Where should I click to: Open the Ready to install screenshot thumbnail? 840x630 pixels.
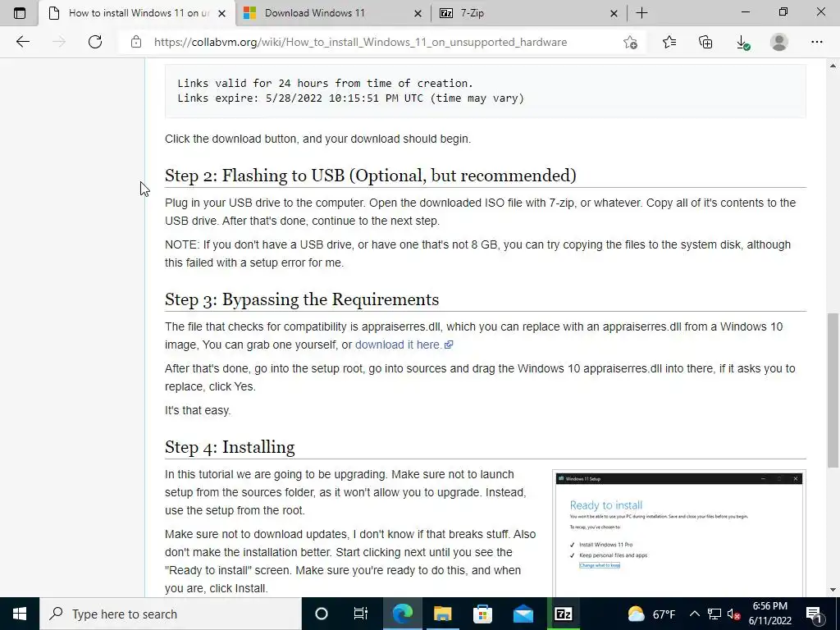click(x=678, y=533)
